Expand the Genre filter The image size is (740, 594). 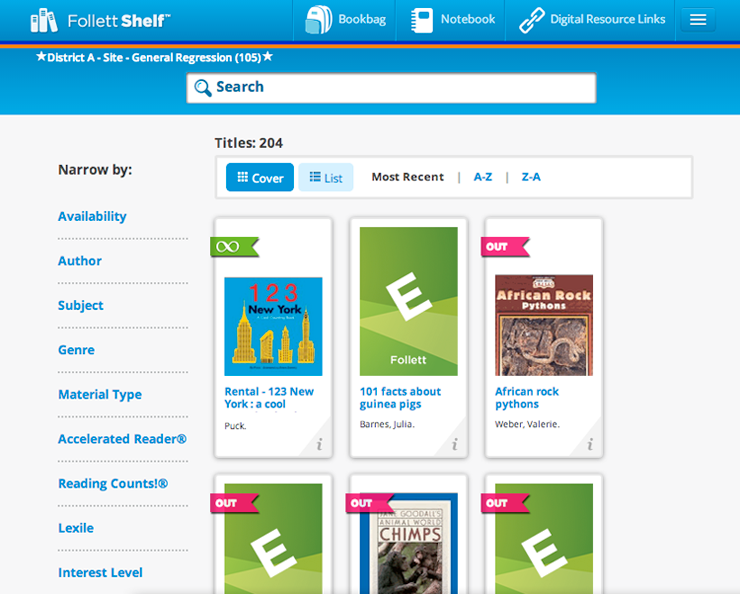coord(76,350)
